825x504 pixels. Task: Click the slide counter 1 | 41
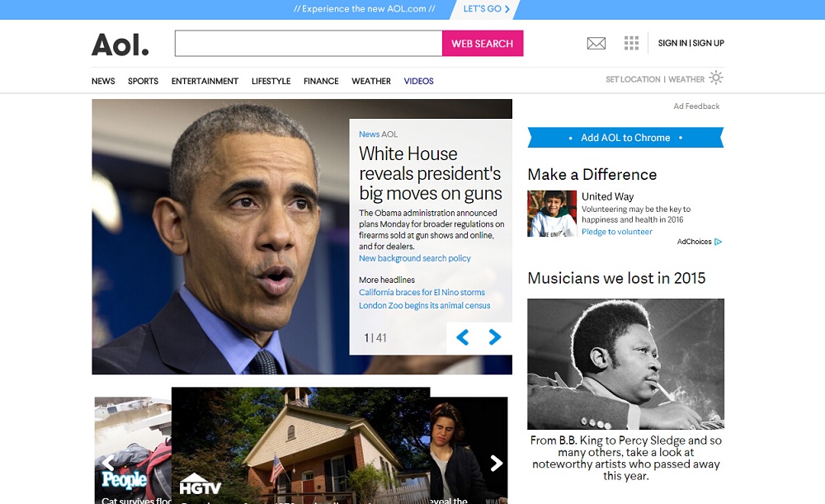click(x=375, y=337)
